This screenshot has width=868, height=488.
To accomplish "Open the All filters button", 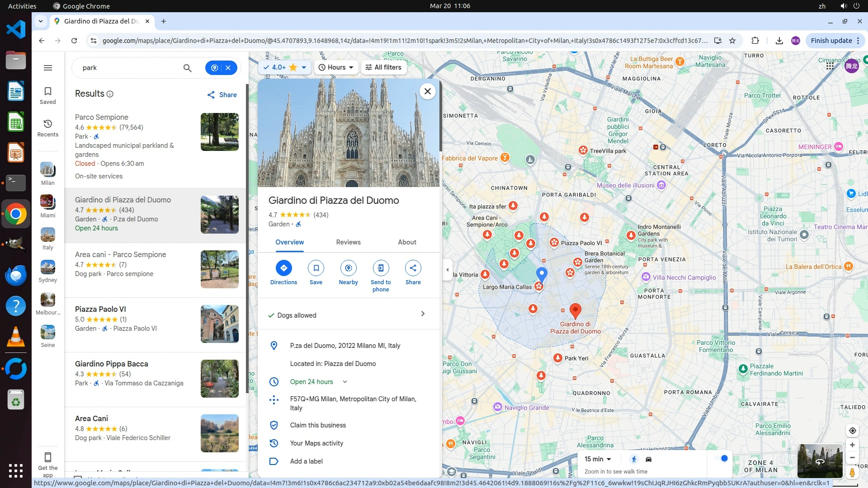I will pos(383,67).
